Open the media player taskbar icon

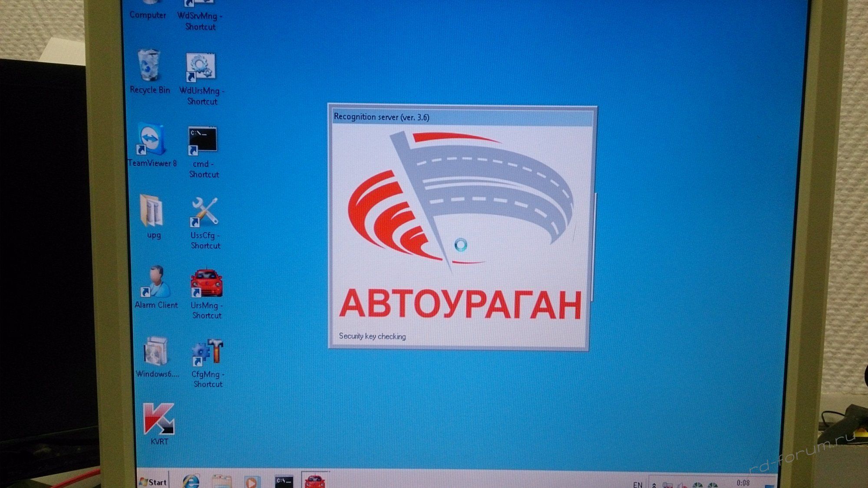(x=251, y=481)
